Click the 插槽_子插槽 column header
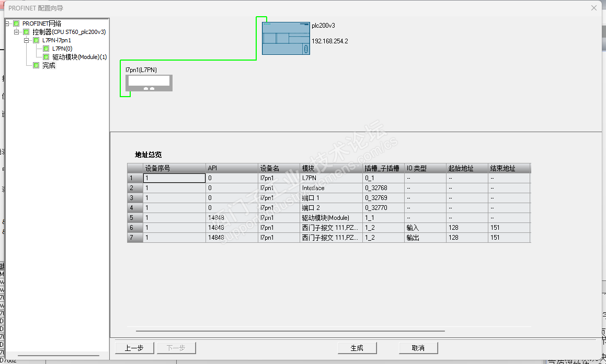 383,168
